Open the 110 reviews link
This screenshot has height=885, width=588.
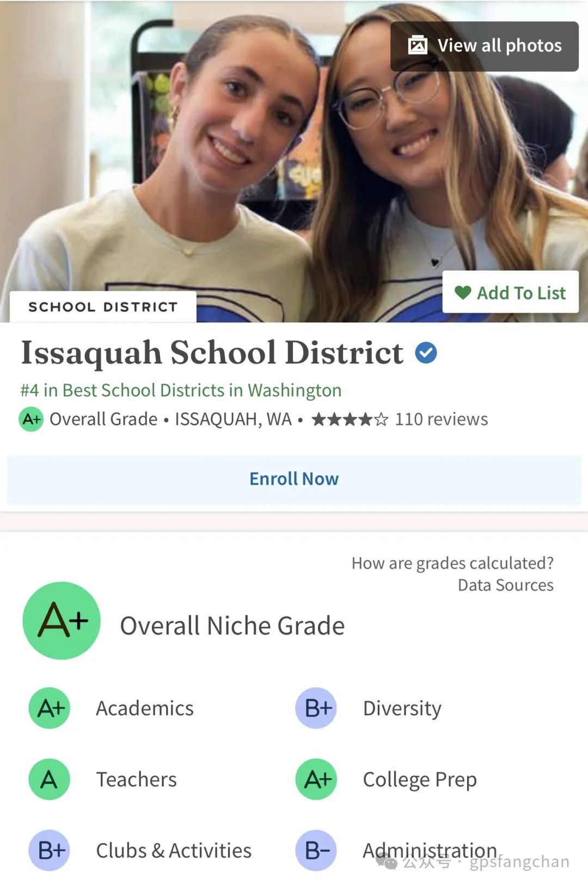coord(441,419)
